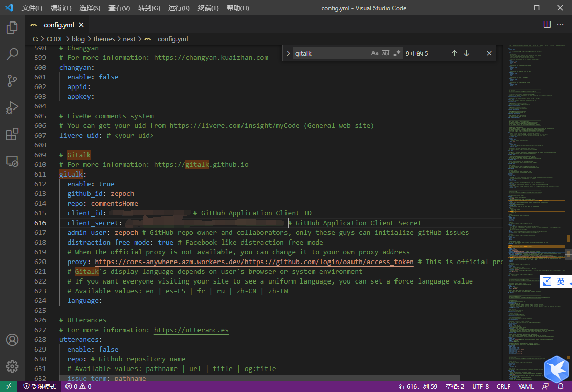Open the notifications bell in status bar
Screen dimensions: 572x392
click(x=561, y=386)
